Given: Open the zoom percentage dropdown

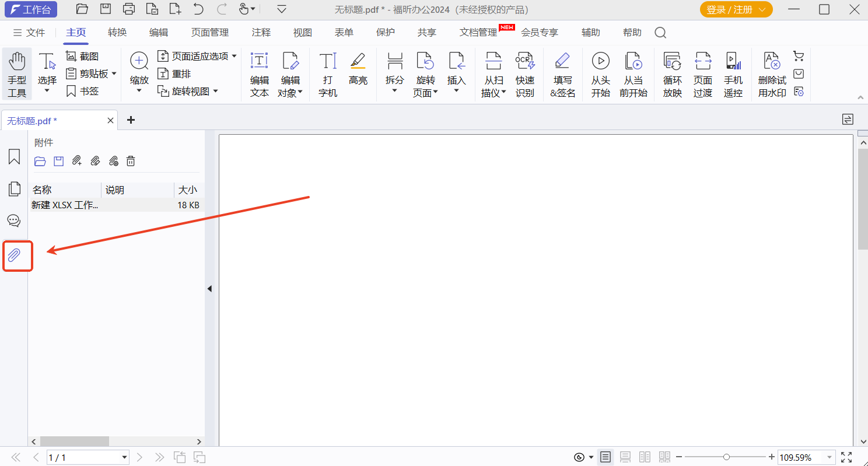Looking at the screenshot, I should (829, 458).
